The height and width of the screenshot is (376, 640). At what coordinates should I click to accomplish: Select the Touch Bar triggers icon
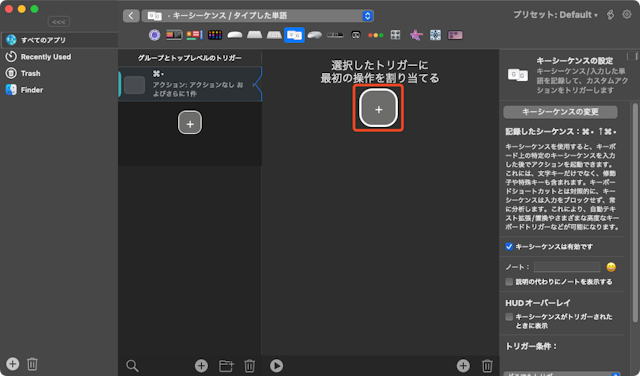(174, 35)
